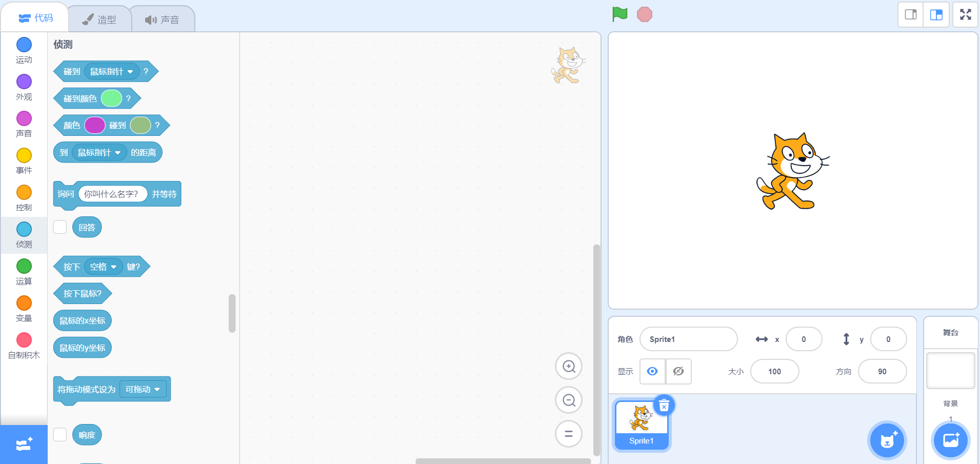Pick the olive green color after 碰到
The height and width of the screenshot is (464, 980).
(141, 125)
